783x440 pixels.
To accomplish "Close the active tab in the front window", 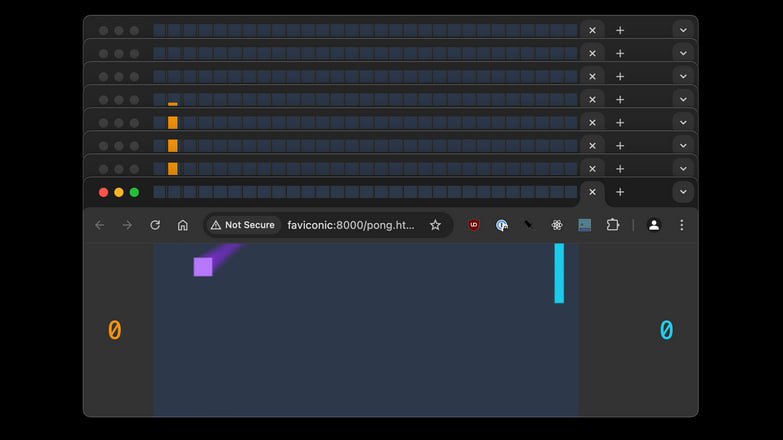I will tap(592, 192).
